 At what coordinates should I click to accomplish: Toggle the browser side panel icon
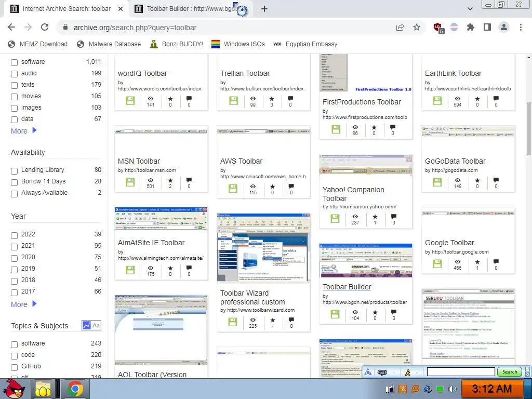click(x=487, y=27)
